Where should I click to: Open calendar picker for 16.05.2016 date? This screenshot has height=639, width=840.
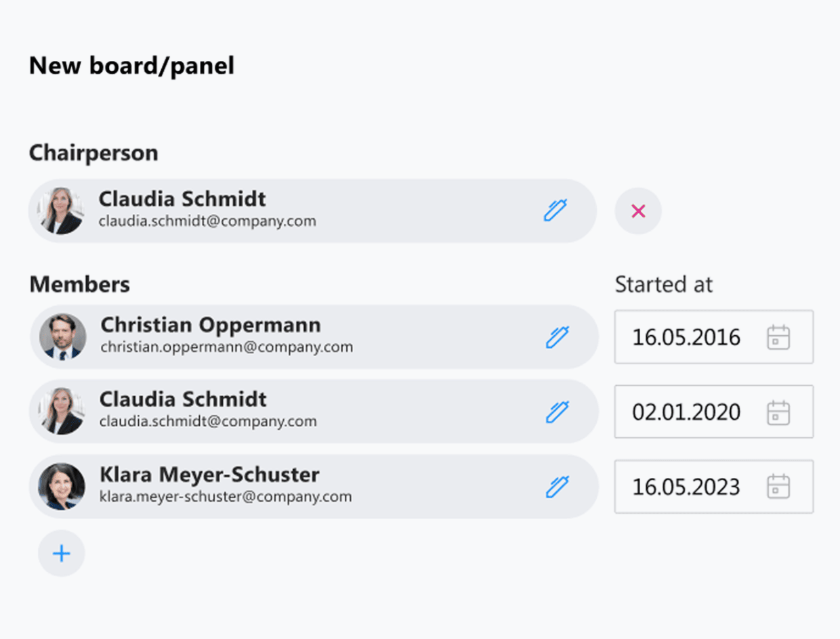(778, 337)
